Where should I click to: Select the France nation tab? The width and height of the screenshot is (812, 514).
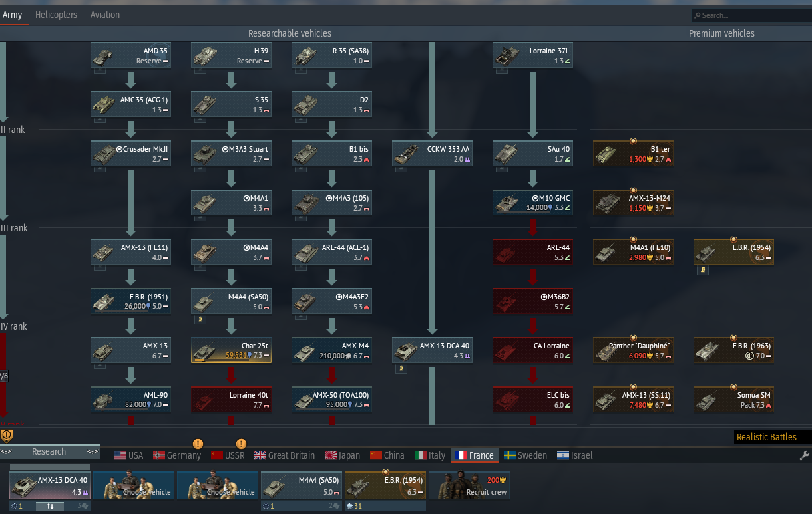[x=475, y=455]
